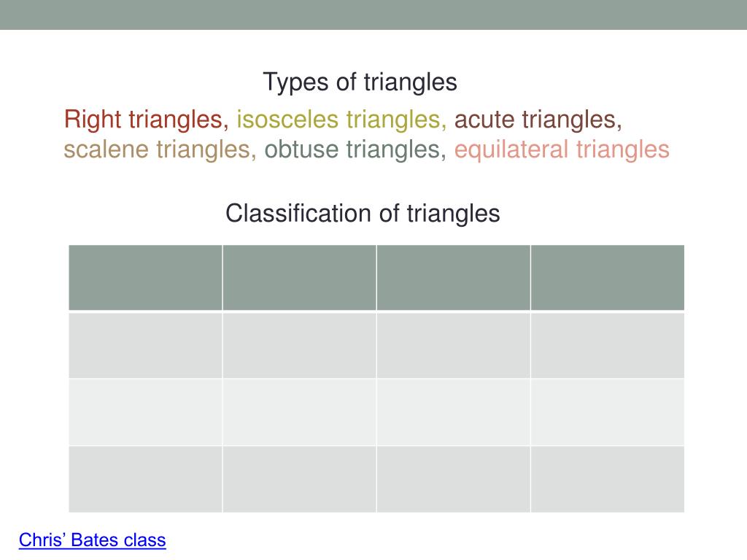Viewport: 747px width, 560px height.
Task: Select the bottom-left cell of the table
Action: [145, 480]
